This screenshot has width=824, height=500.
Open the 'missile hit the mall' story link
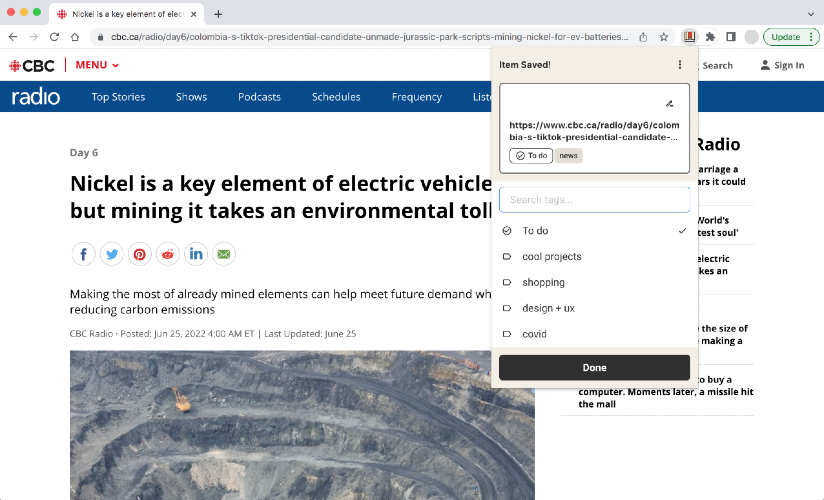(x=666, y=392)
